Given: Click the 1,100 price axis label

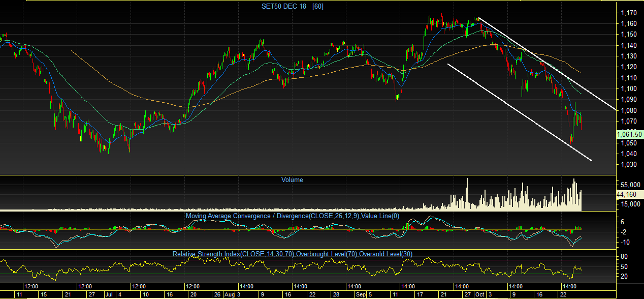Looking at the screenshot, I should point(628,88).
